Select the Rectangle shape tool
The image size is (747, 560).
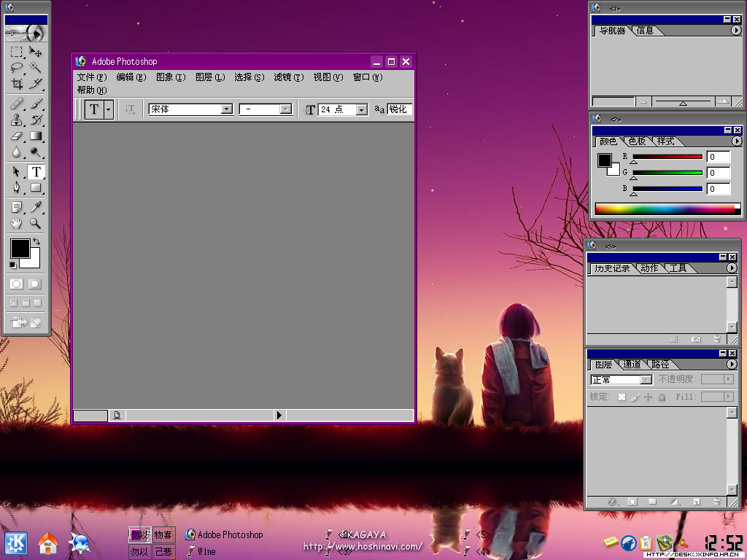pos(35,187)
